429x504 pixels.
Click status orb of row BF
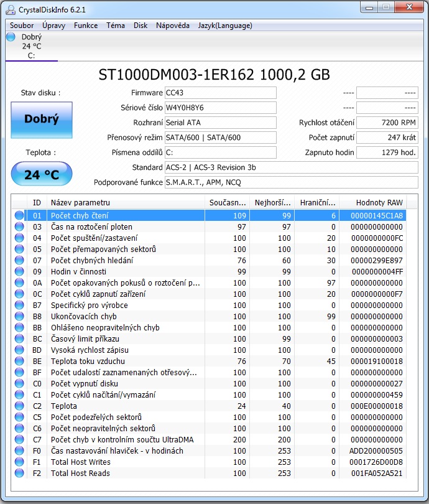click(19, 373)
